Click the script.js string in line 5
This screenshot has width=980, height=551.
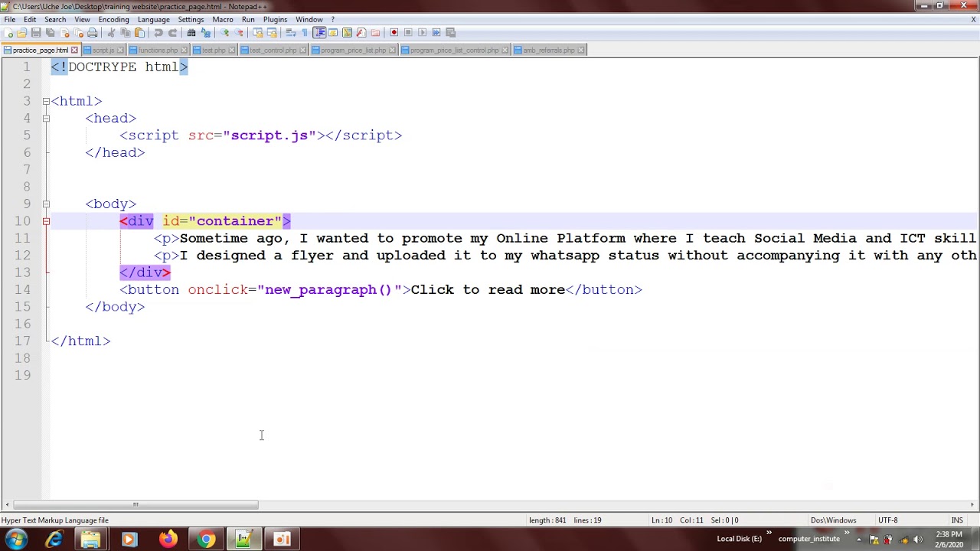click(x=269, y=135)
